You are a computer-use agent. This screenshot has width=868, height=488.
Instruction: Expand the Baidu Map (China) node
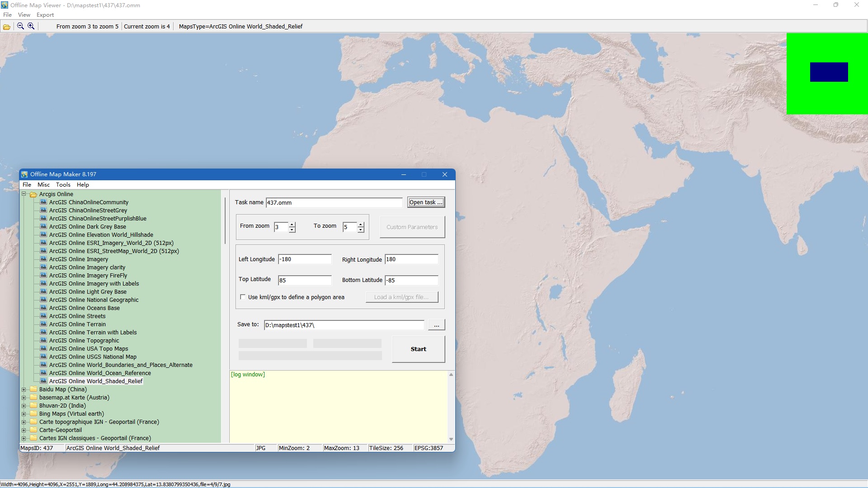click(24, 389)
